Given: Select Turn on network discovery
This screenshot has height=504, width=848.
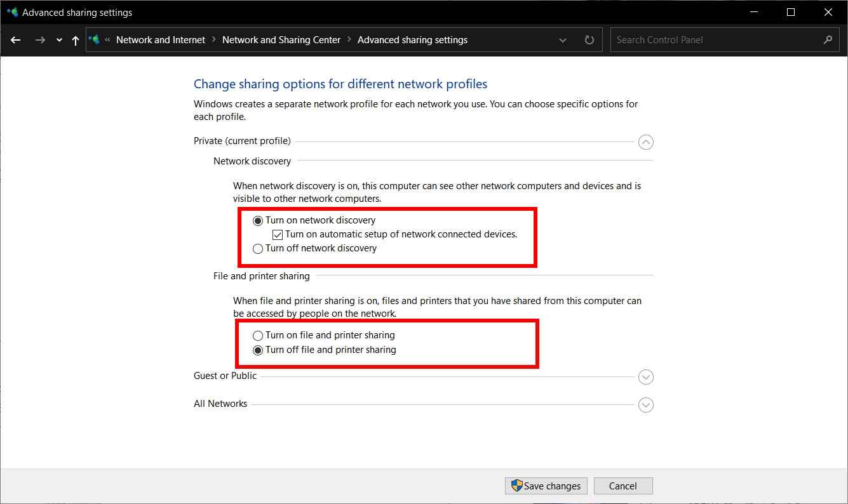Looking at the screenshot, I should (314, 220).
